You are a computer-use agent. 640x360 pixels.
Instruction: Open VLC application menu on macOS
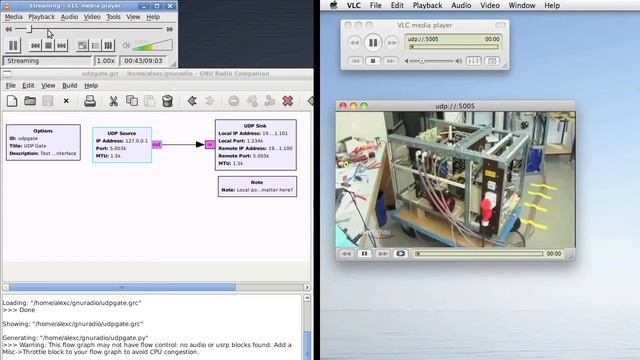pyautogui.click(x=353, y=5)
